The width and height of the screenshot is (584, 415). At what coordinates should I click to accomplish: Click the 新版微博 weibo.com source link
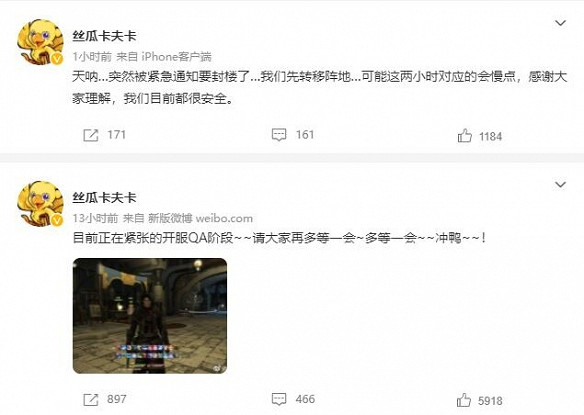pos(200,218)
